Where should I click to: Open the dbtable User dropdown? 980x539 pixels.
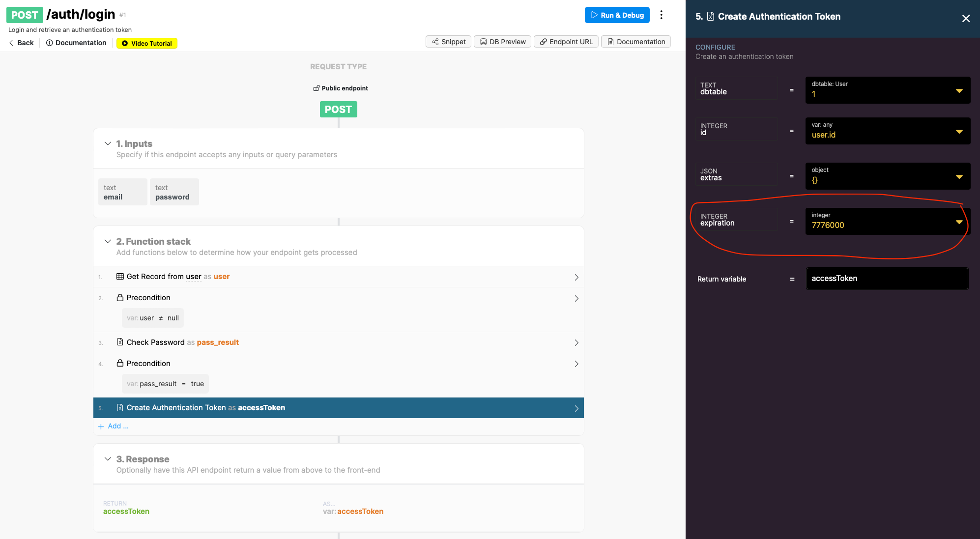pyautogui.click(x=888, y=90)
